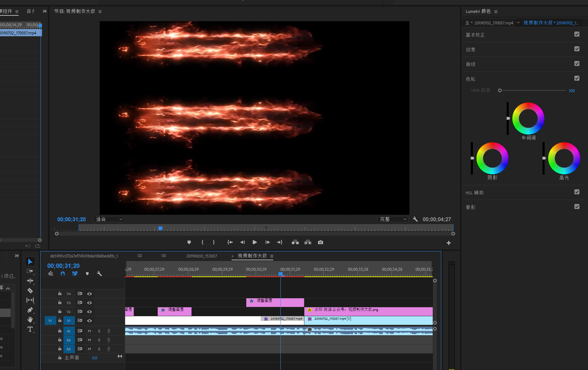
Task: Expand the HSL 辅助 section
Action: (x=475, y=193)
